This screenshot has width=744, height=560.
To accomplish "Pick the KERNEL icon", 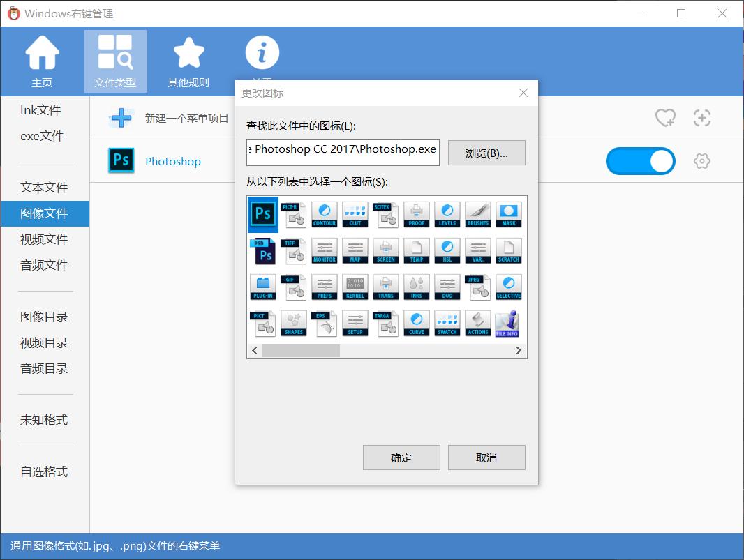I will tap(355, 287).
